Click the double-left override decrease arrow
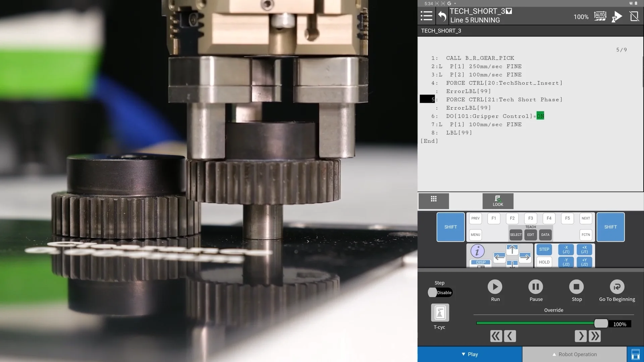 coord(496,336)
